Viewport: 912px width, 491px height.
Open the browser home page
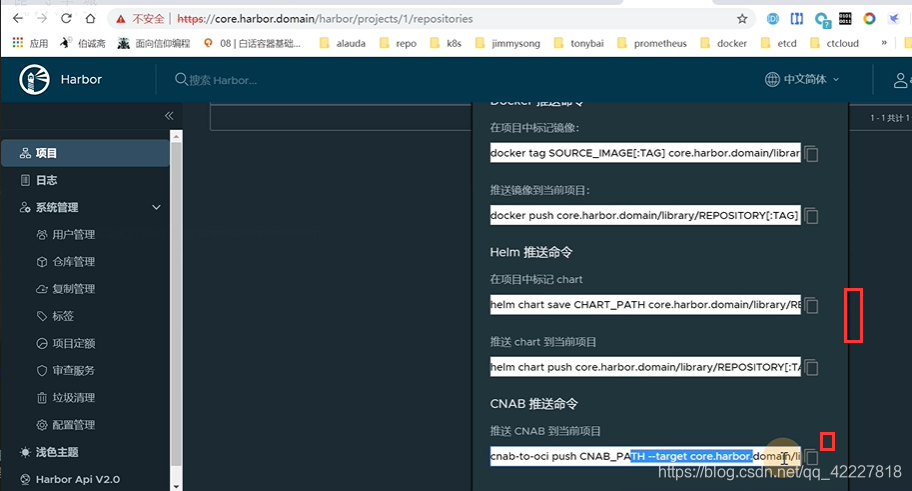coord(90,19)
